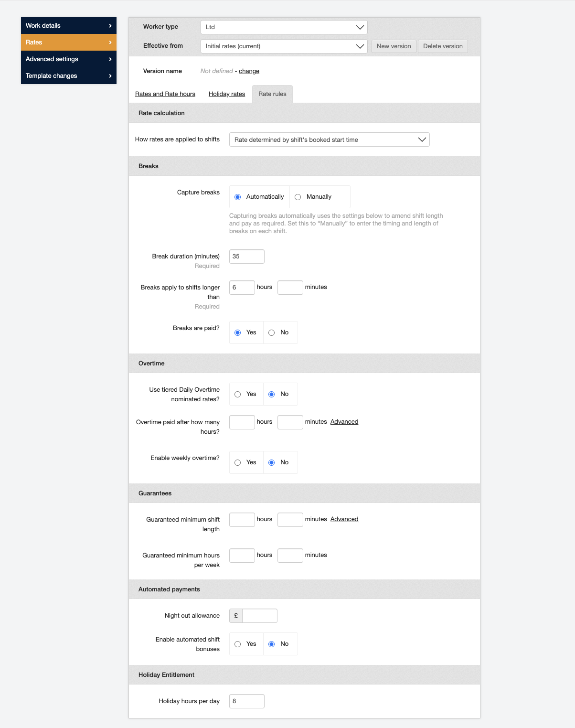The image size is (575, 728).
Task: Click the Delete version button
Action: [x=443, y=46]
